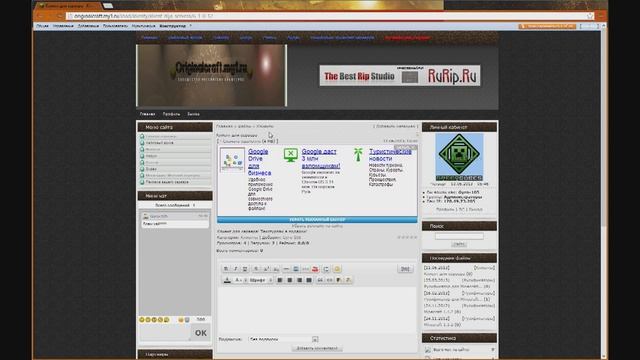Apply strikethrough in the comment editor
Viewport: 640px width, 360px height.
[x=256, y=269]
